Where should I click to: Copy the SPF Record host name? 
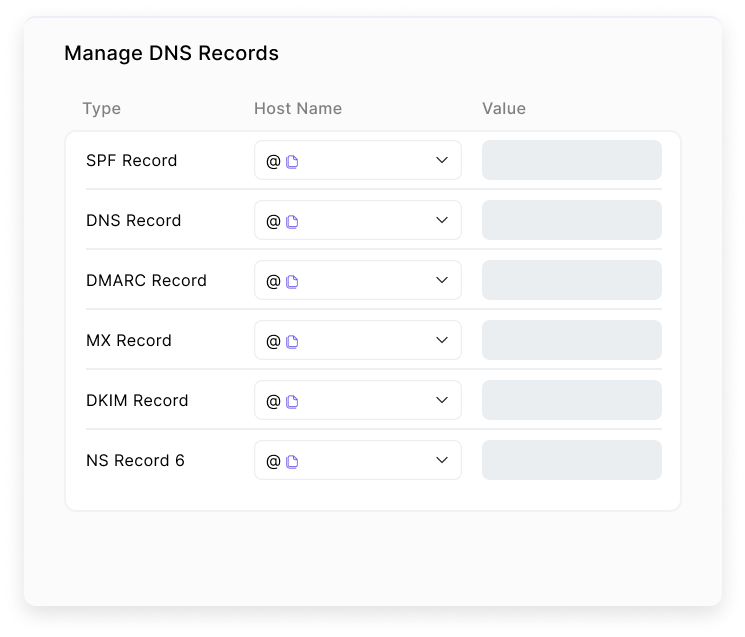point(292,162)
